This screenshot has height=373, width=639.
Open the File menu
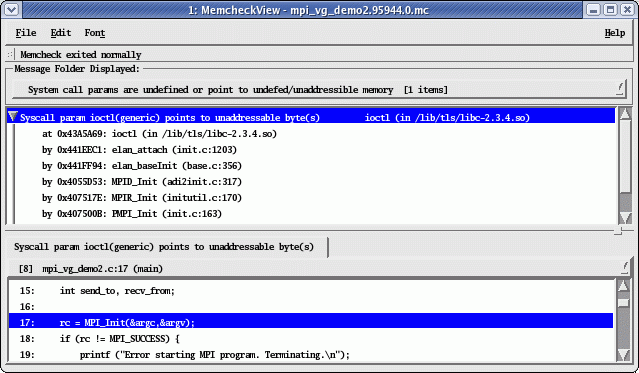tap(26, 33)
